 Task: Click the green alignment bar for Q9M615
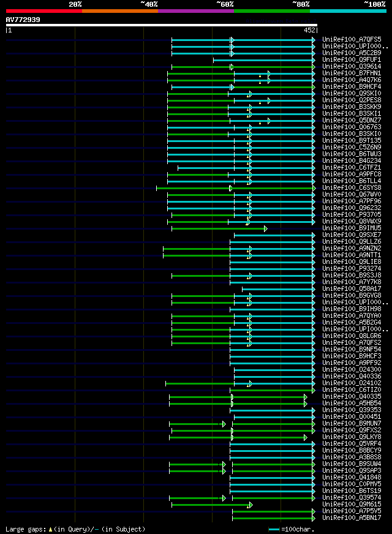211,505
